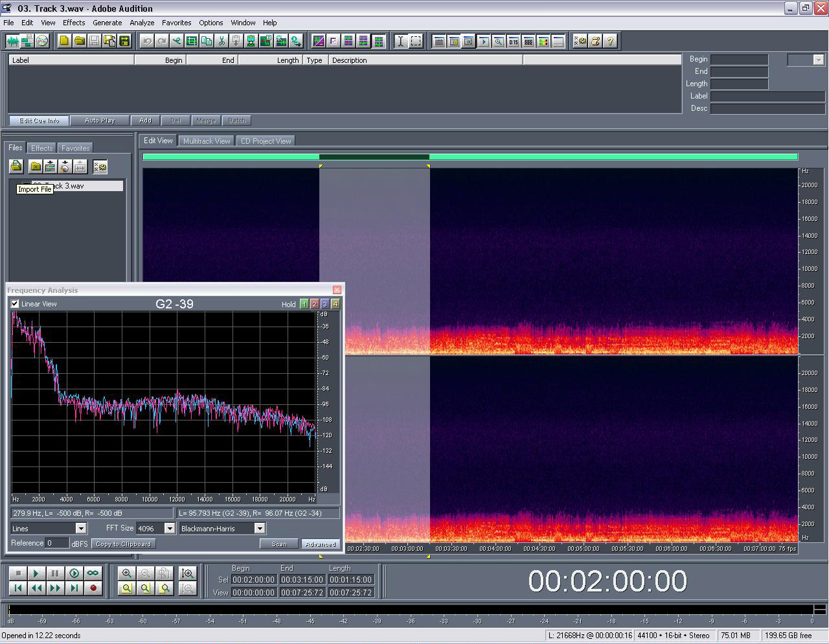Click the Scan button
Screen dimensions: 829x644
[279, 544]
